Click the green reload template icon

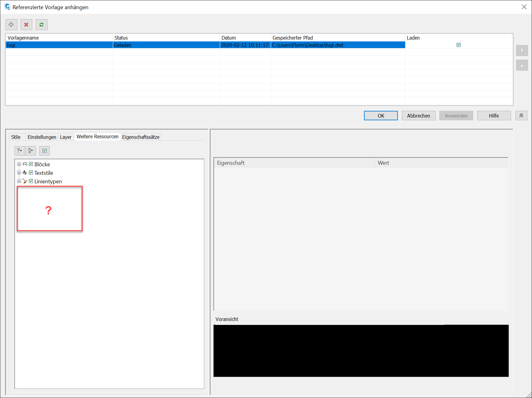41,25
